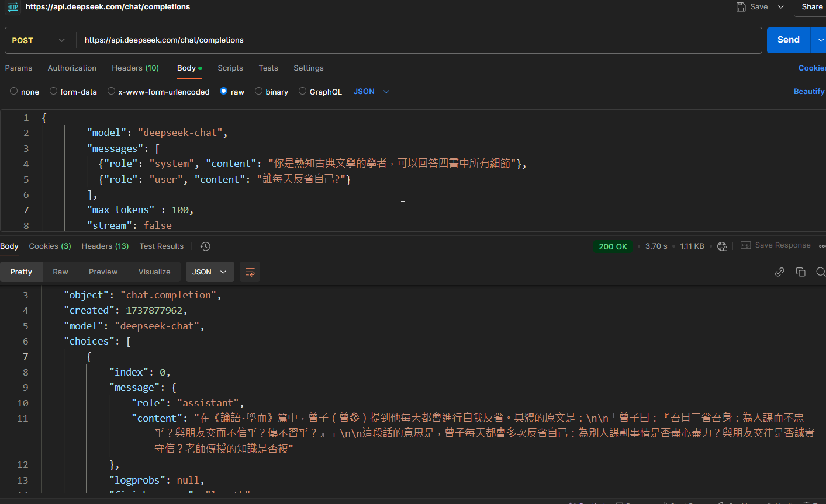This screenshot has width=826, height=504.
Task: Select the form-data radio button
Action: [x=53, y=91]
